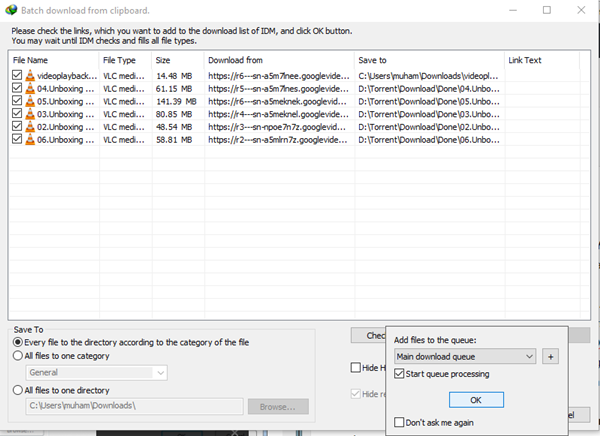Click VLC icon of videoplayback file
The width and height of the screenshot is (600, 436).
(30, 75)
